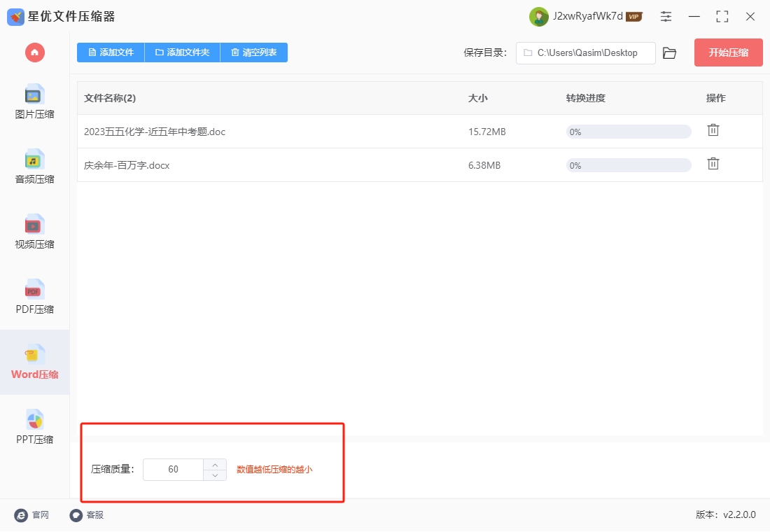Open PPT压缩 section
The image size is (770, 532).
[34, 427]
